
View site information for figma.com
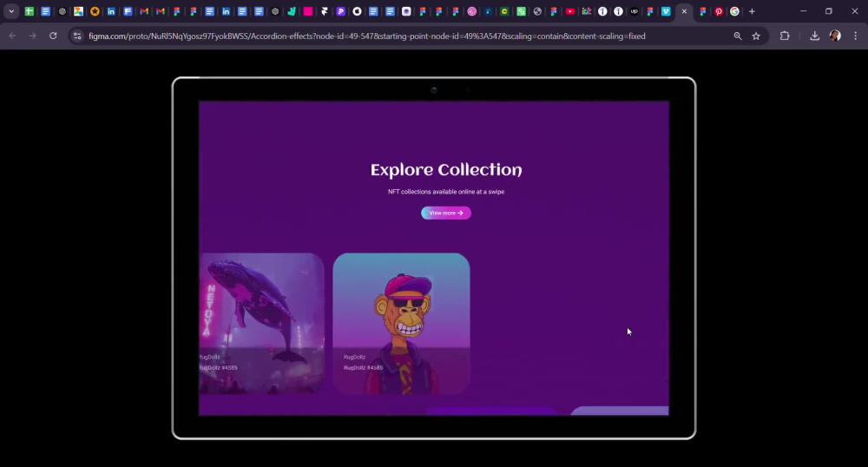tap(77, 36)
